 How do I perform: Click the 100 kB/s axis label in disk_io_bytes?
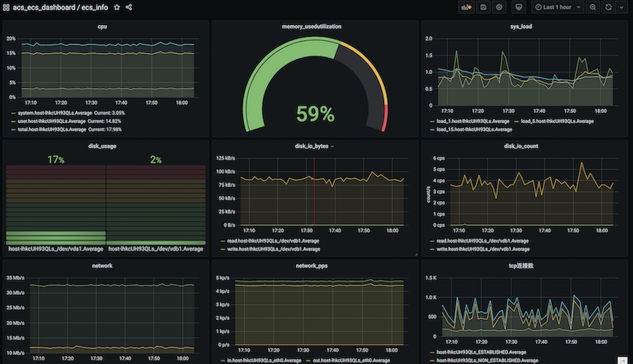click(225, 172)
